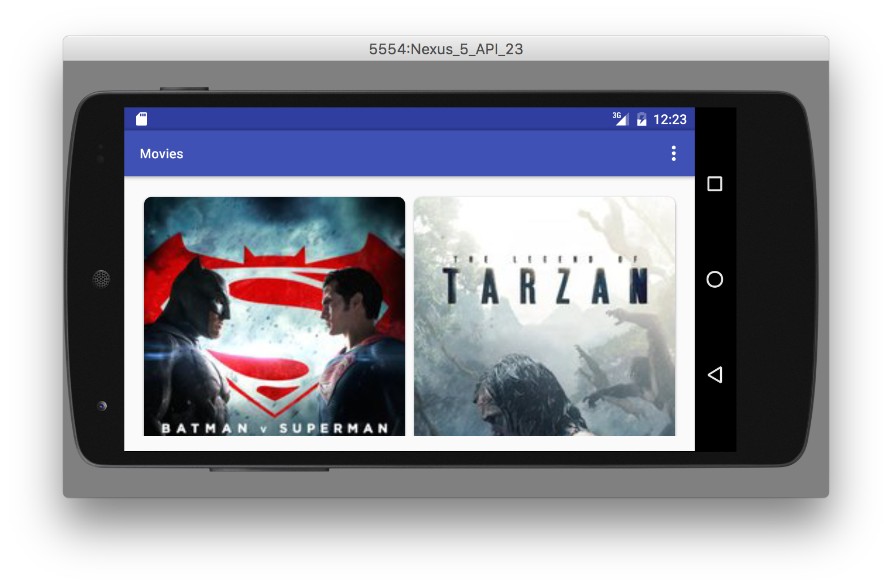Open the Batman v Superman movie poster
The width and height of the screenshot is (892, 588).
275,316
